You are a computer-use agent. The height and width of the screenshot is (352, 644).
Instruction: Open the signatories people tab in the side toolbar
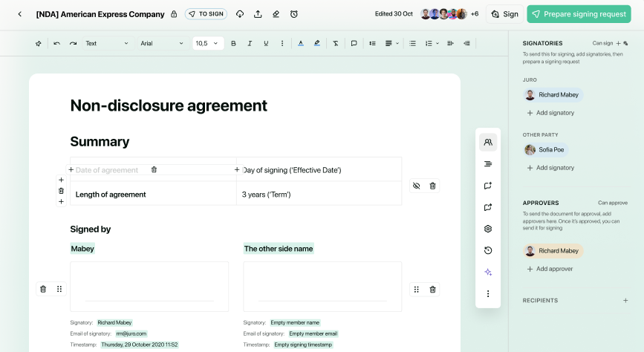[x=488, y=142]
